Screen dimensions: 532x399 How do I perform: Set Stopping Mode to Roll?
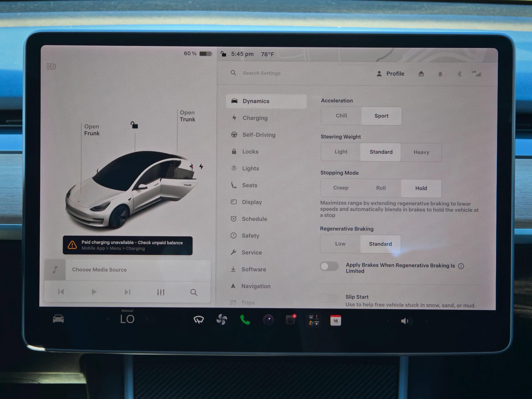point(381,188)
